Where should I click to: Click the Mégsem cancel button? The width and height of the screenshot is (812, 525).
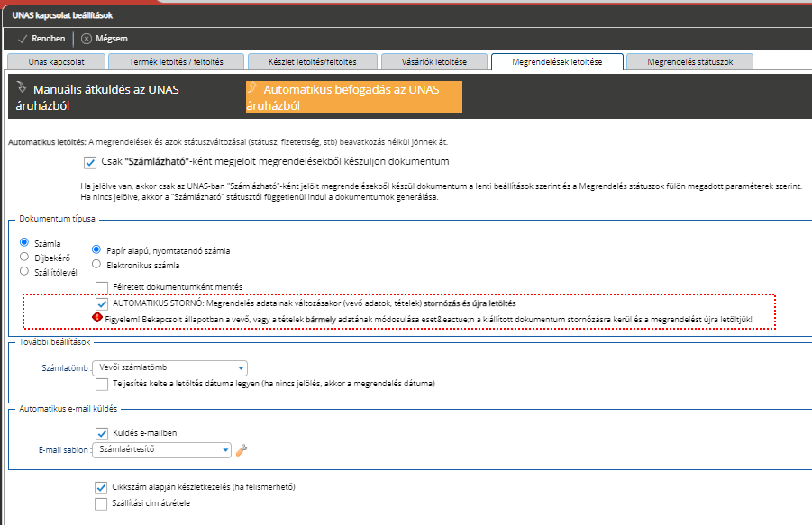click(104, 39)
